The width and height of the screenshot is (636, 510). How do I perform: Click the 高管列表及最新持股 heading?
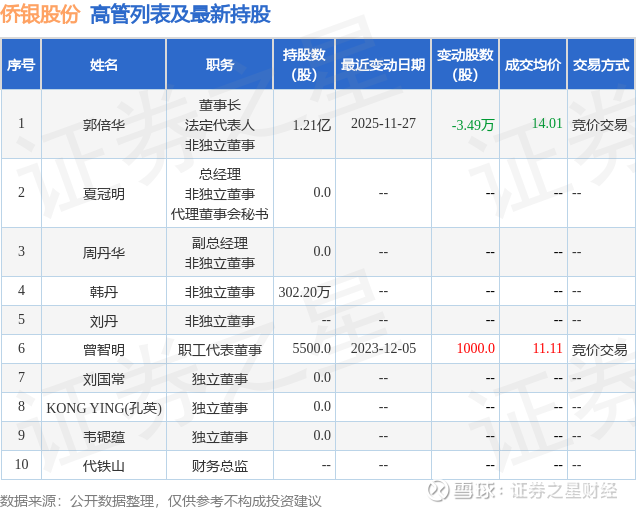(180, 14)
